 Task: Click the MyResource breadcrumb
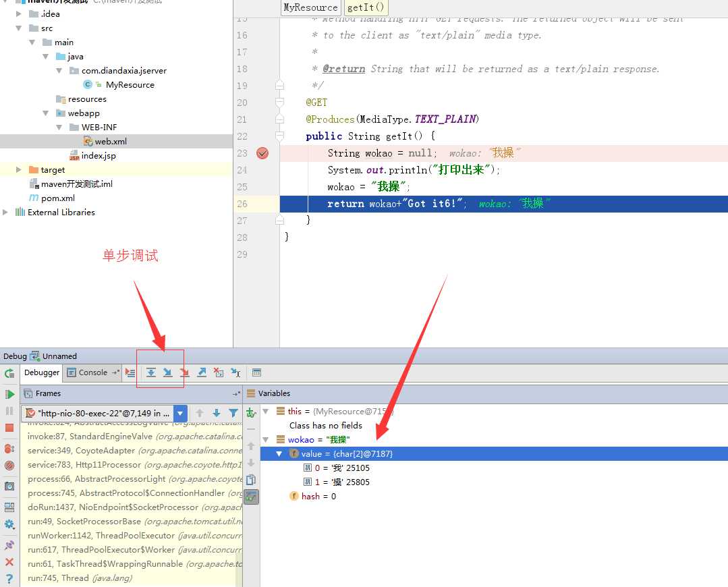point(310,7)
